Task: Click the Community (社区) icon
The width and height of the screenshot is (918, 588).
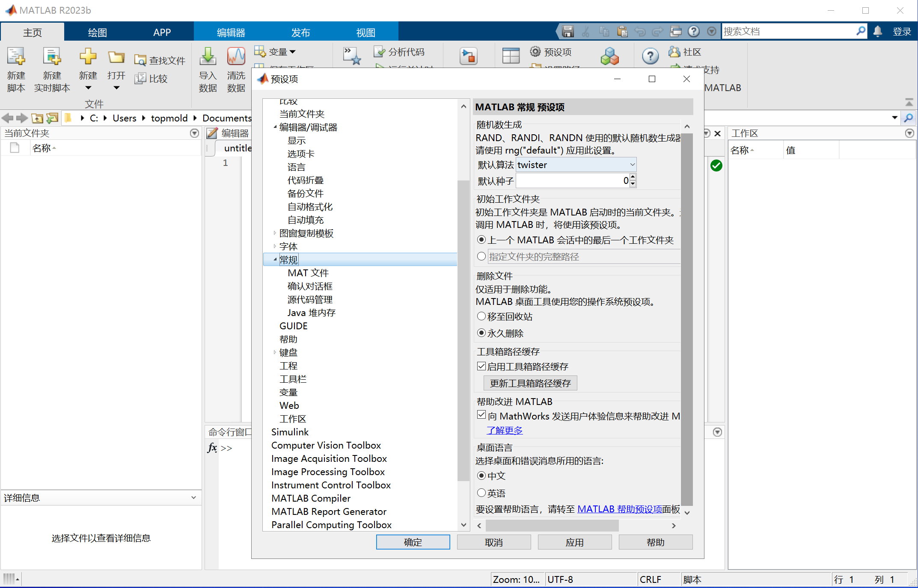Action: coord(674,52)
